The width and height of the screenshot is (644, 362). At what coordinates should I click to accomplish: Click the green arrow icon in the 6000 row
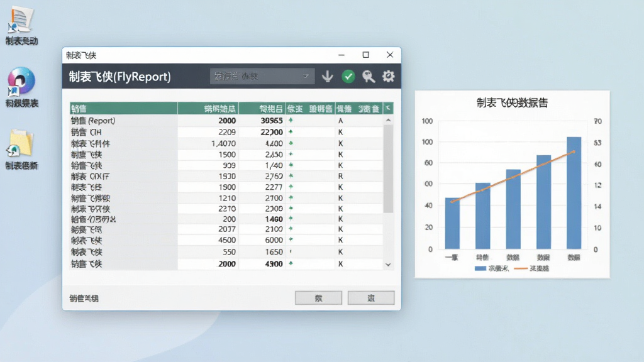tap(291, 239)
